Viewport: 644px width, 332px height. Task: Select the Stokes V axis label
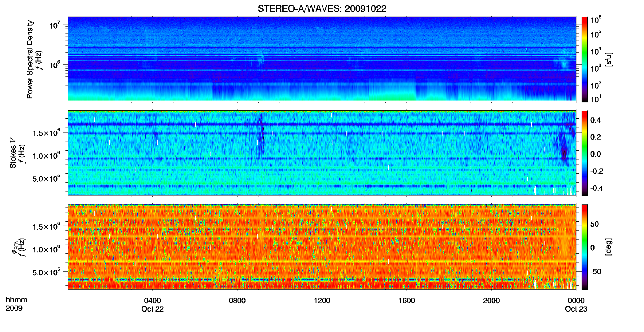tap(13, 153)
